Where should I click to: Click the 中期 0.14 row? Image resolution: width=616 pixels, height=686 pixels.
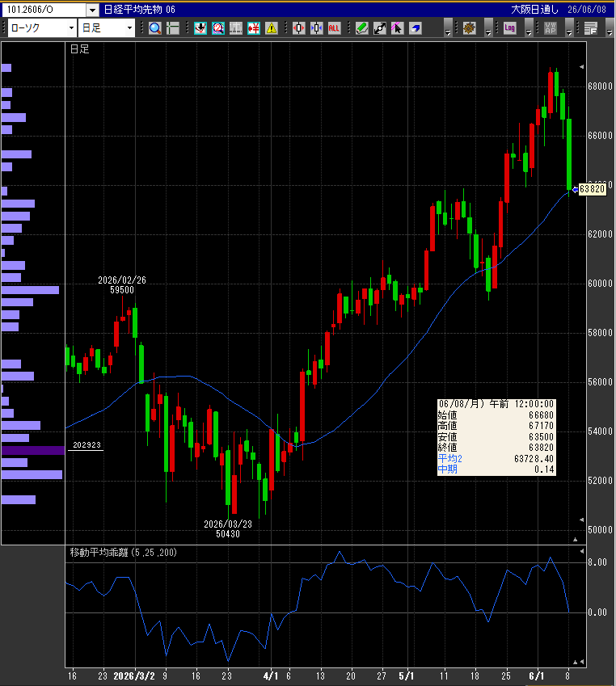pyautogui.click(x=496, y=469)
